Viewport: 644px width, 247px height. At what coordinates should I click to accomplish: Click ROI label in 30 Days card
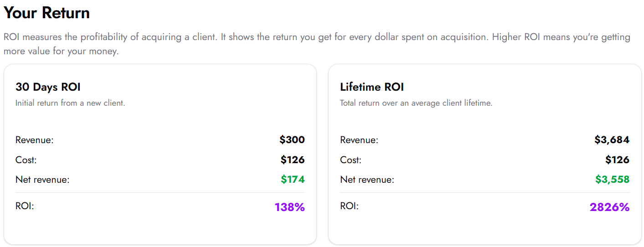[25, 206]
